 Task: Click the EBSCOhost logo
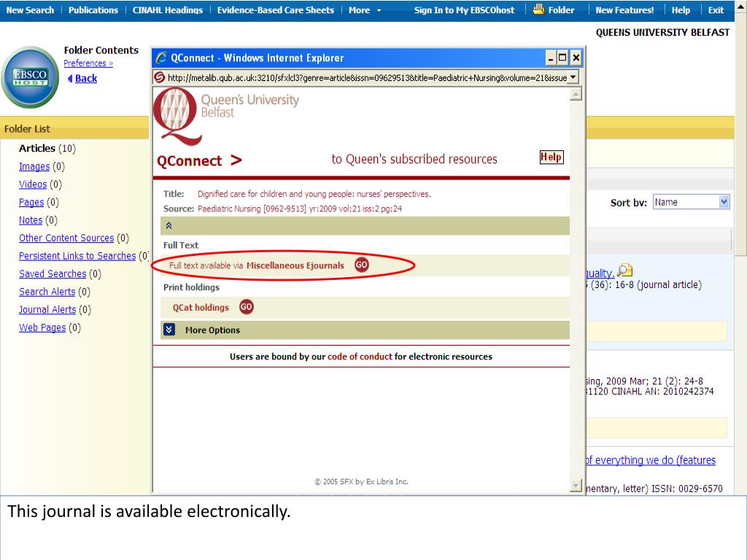[x=31, y=77]
